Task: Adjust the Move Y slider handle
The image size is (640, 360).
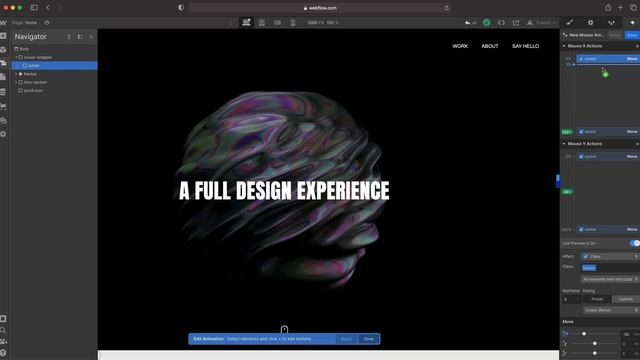Action: [x=595, y=344]
